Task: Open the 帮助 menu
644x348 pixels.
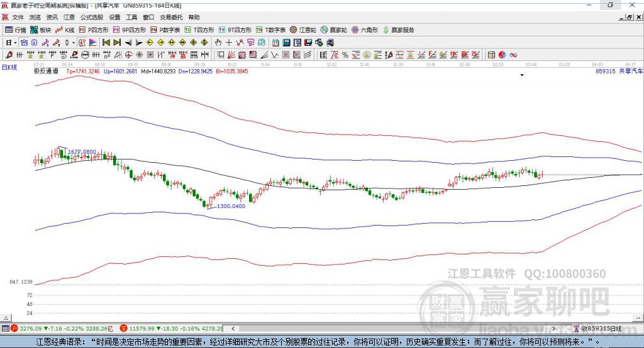Action: (194, 17)
